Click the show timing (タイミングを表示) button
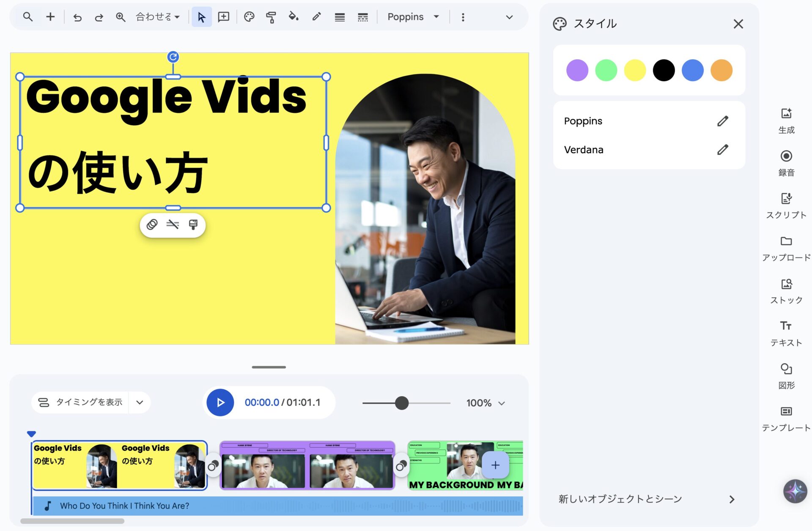The image size is (812, 531). click(80, 402)
